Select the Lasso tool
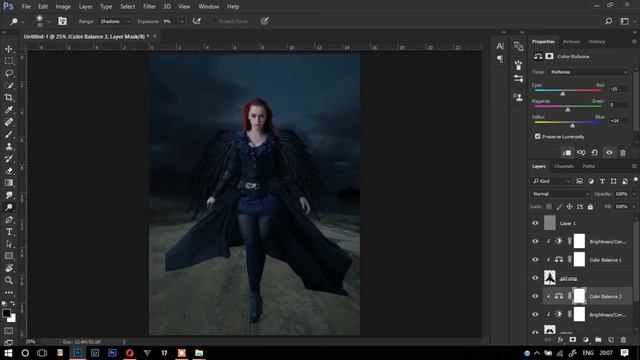The image size is (640, 360). (9, 73)
